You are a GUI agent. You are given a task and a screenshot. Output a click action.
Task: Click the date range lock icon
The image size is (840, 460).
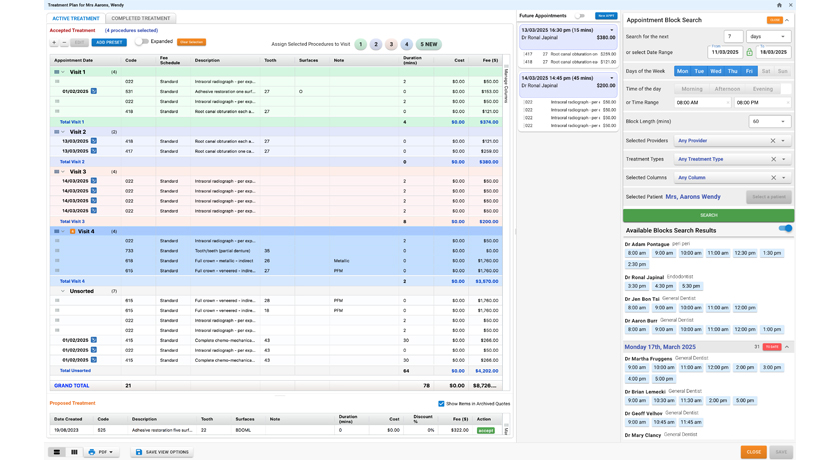coord(749,52)
